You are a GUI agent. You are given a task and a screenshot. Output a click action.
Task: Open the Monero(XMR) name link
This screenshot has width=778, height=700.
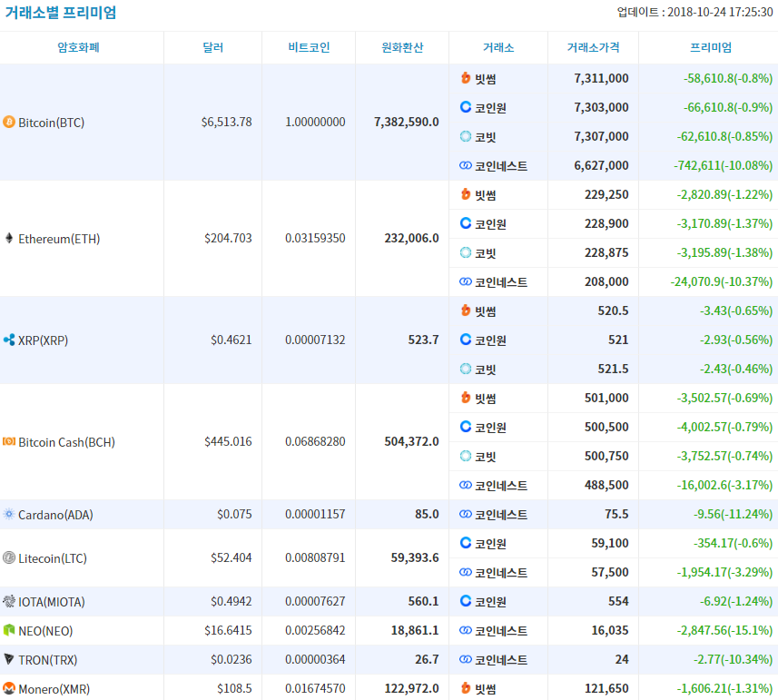[54, 689]
